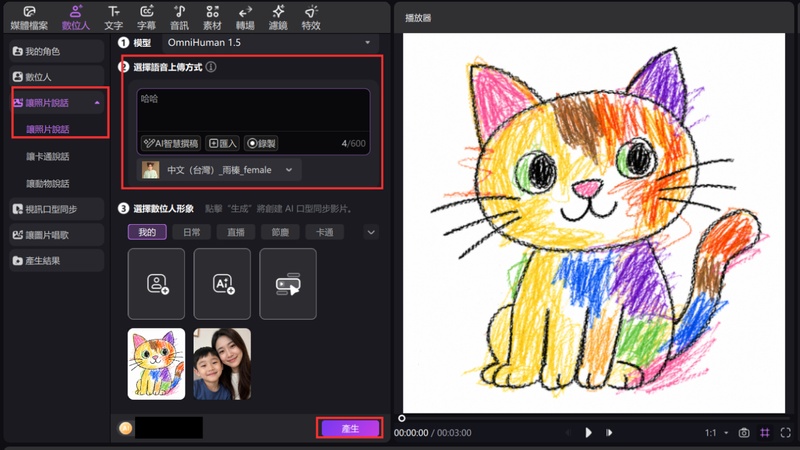Click into the script text box containing 哈哈

pos(253,111)
